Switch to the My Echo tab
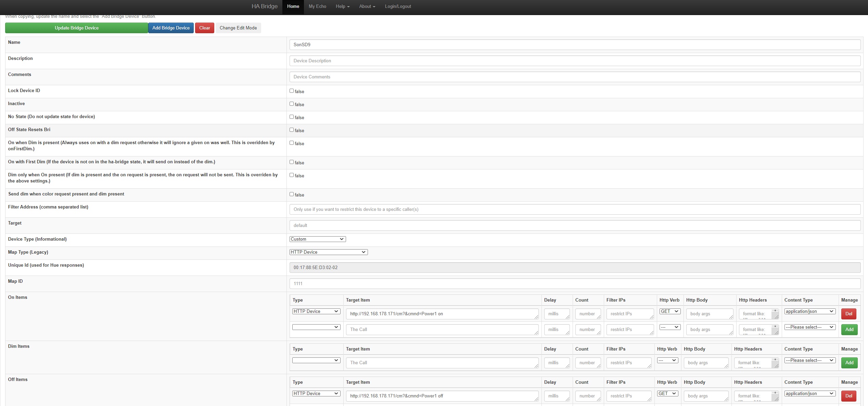The width and height of the screenshot is (868, 406). point(317,7)
